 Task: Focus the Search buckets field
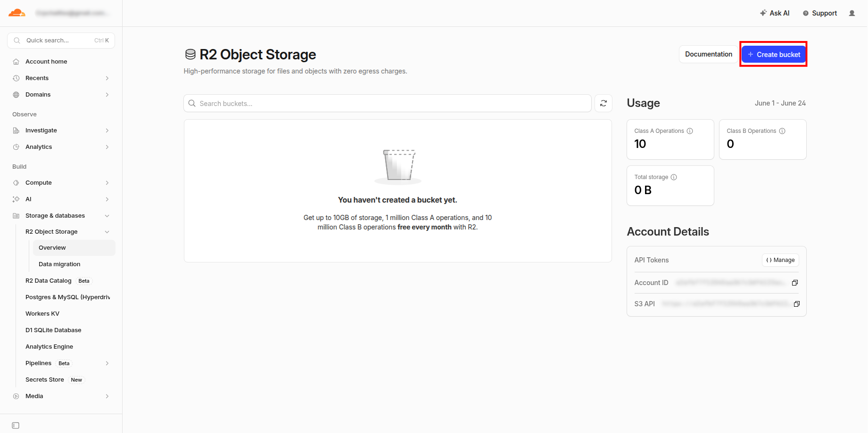[x=388, y=103]
